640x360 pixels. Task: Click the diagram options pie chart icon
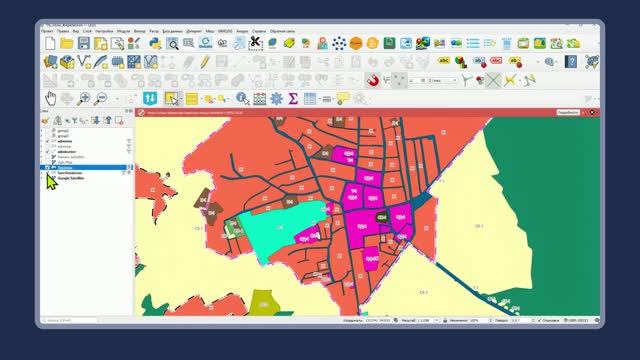(x=460, y=62)
